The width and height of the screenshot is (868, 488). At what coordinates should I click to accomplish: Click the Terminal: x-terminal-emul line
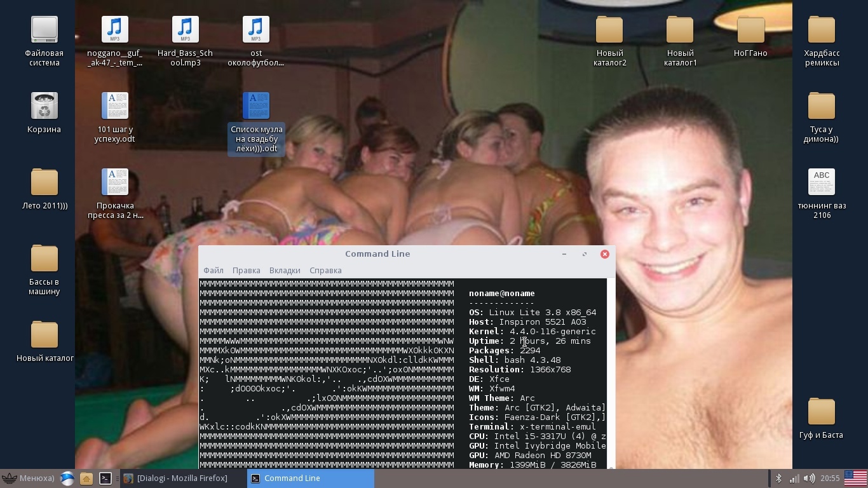click(x=532, y=427)
